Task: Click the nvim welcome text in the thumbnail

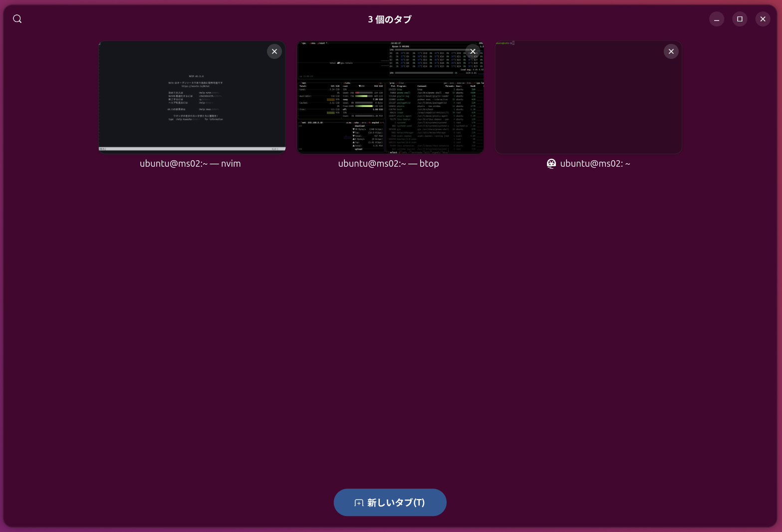Action: coord(196,97)
